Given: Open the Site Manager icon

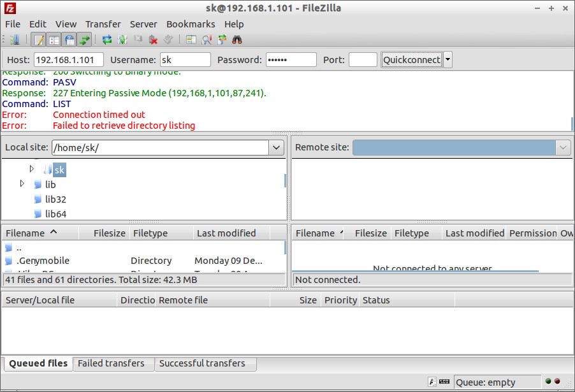Looking at the screenshot, I should coord(14,40).
